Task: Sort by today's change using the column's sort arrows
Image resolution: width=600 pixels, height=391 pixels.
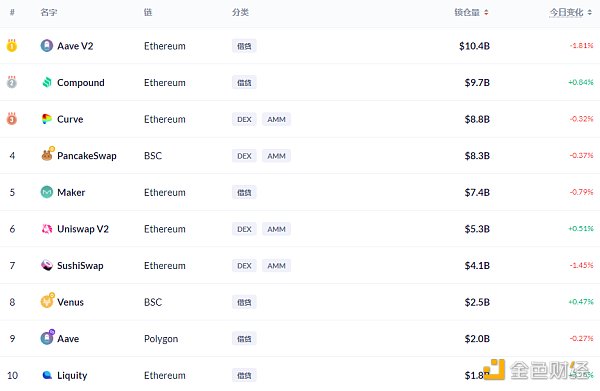Action: point(590,13)
